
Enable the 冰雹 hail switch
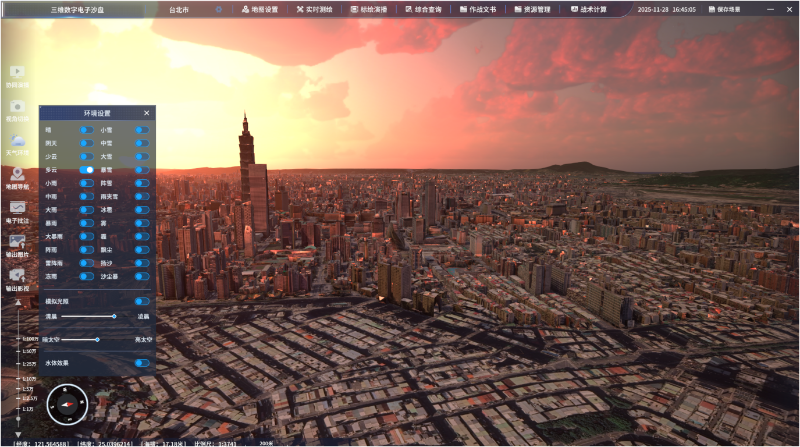tap(142, 210)
